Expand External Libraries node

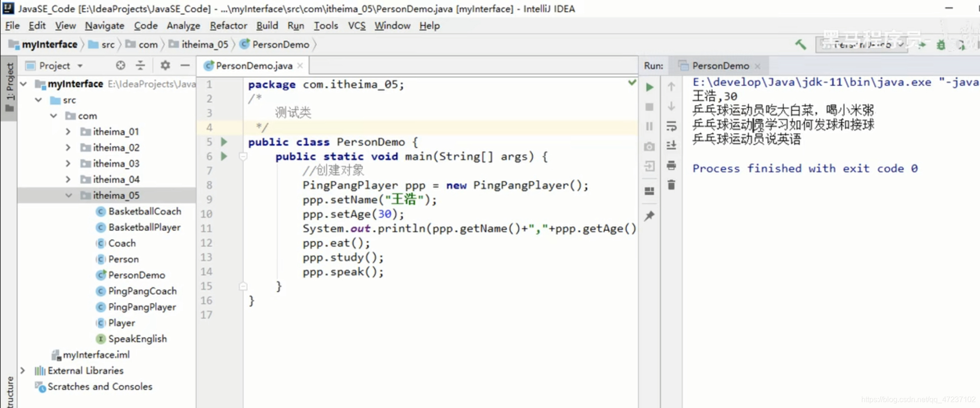coord(23,370)
